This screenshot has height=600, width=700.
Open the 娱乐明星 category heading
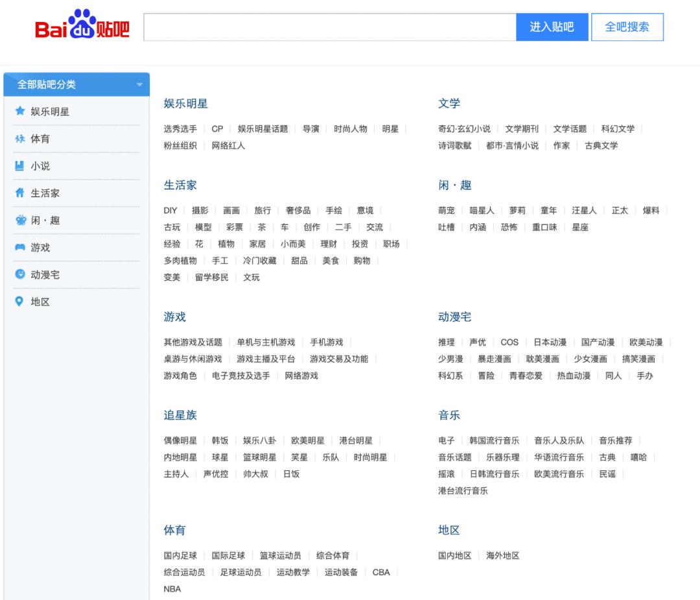pos(186,104)
